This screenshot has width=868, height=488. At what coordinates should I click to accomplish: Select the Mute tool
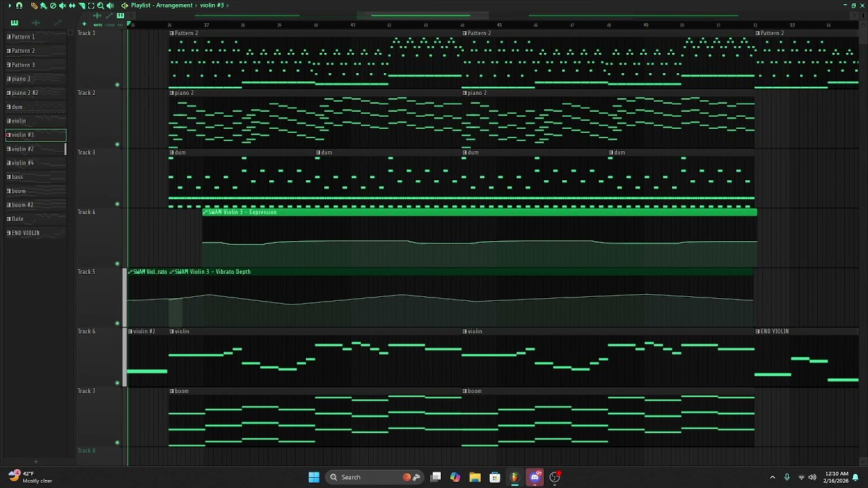pyautogui.click(x=62, y=5)
